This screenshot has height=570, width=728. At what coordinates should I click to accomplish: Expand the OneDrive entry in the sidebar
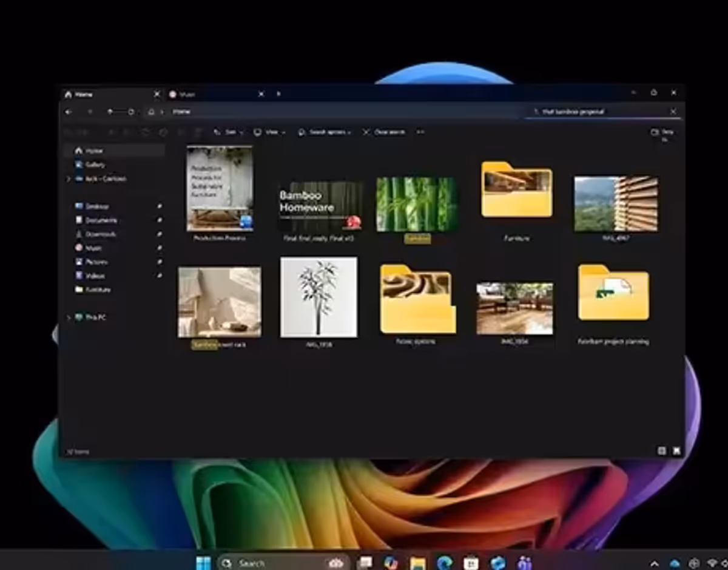(68, 179)
